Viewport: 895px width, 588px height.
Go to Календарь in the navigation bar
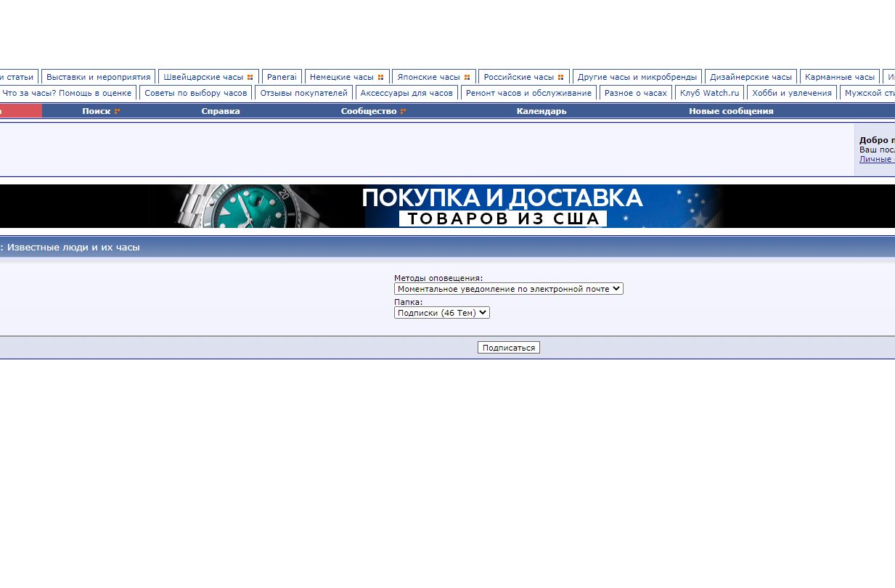[x=541, y=111]
